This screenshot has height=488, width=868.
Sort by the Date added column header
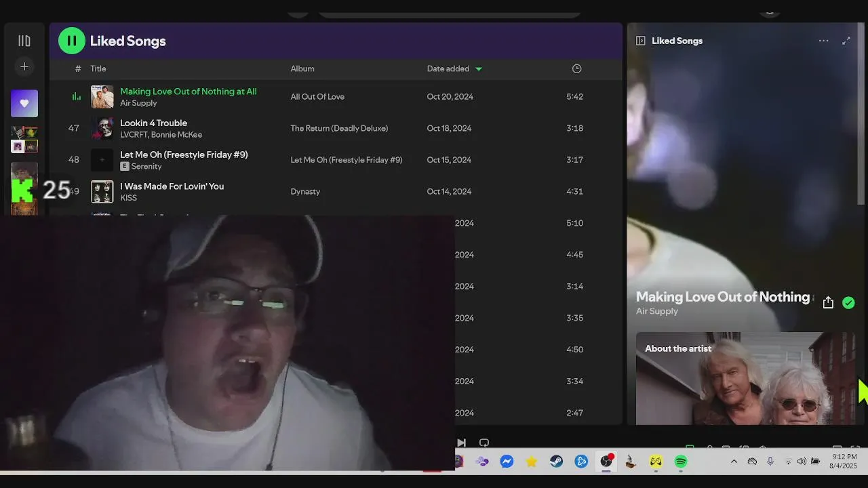click(x=448, y=68)
